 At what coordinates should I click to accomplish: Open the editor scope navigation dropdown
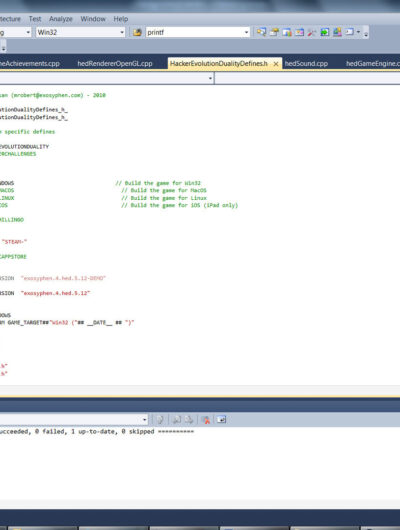210,78
